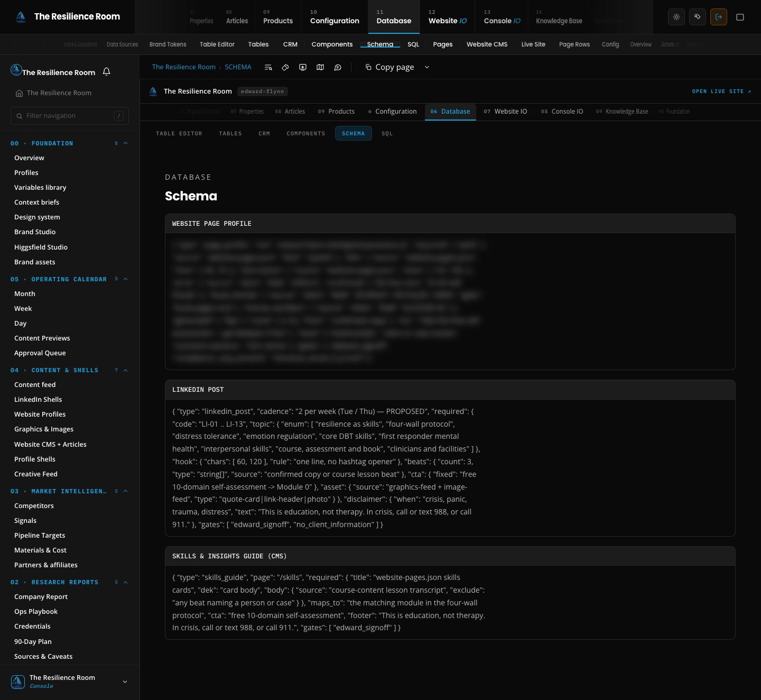
Task: Click the logo icon beside The Resilience Room page title
Action: point(153,91)
